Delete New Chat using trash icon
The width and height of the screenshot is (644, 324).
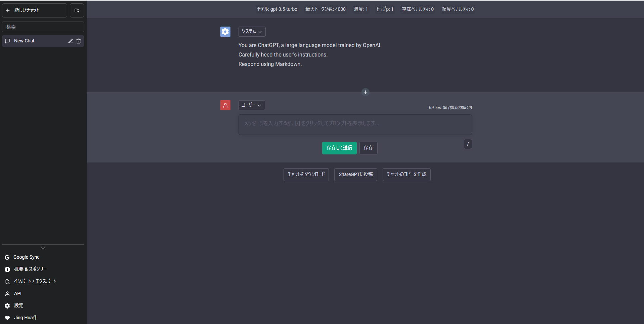(x=79, y=41)
